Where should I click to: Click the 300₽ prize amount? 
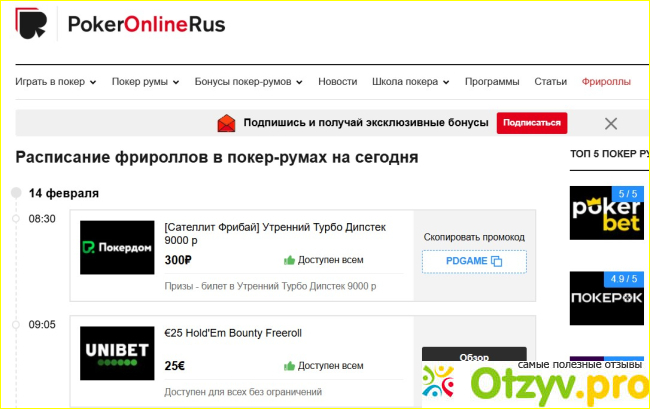pos(178,260)
